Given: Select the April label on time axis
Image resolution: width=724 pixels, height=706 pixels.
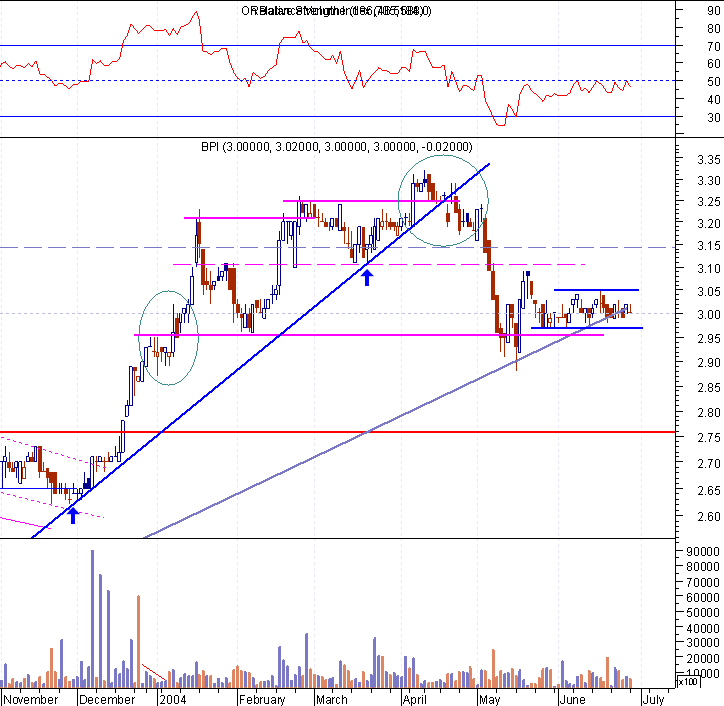Looking at the screenshot, I should click(415, 699).
